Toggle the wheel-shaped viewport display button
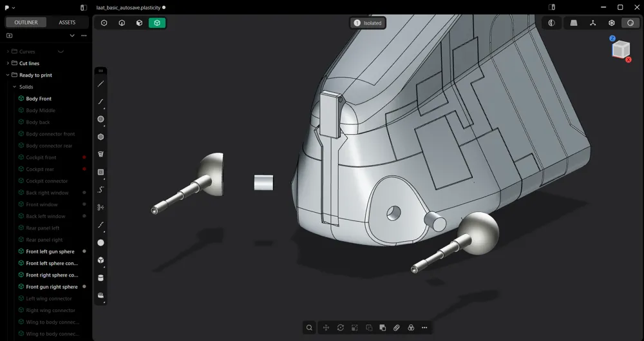This screenshot has width=644, height=341. 612,23
